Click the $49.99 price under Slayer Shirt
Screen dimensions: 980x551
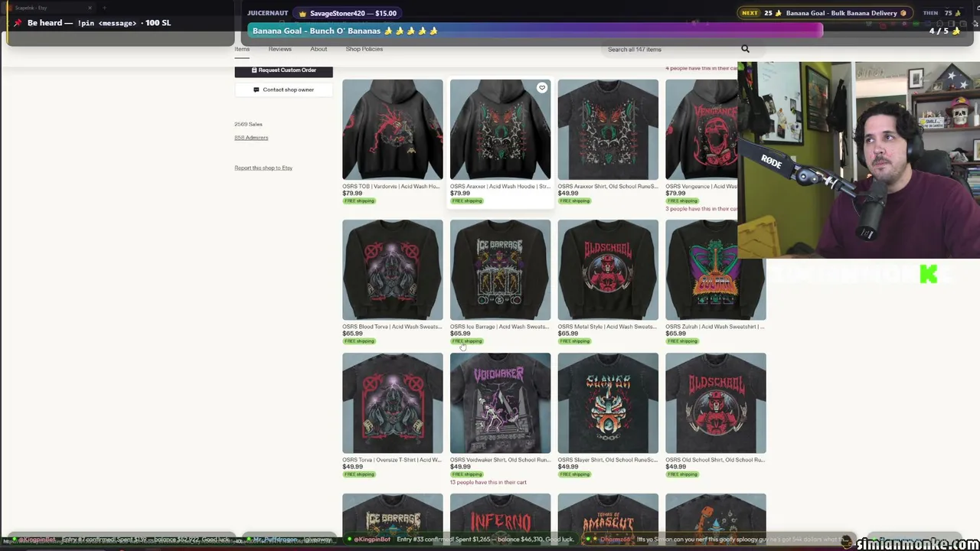[x=568, y=467]
